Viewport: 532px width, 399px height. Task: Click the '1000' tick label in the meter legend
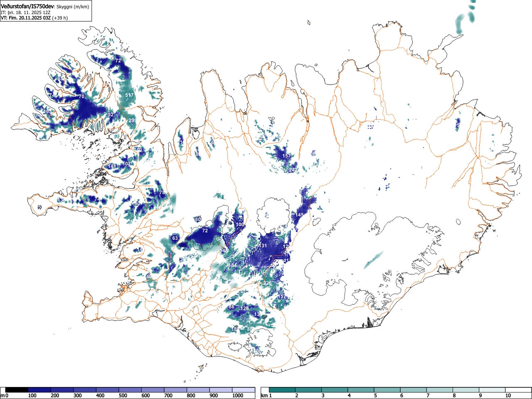pos(237,396)
